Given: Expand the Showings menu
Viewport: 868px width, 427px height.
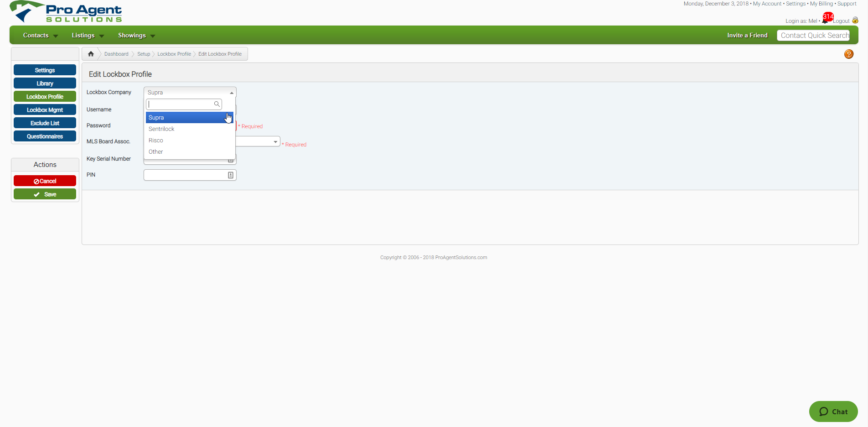Looking at the screenshot, I should (x=137, y=36).
